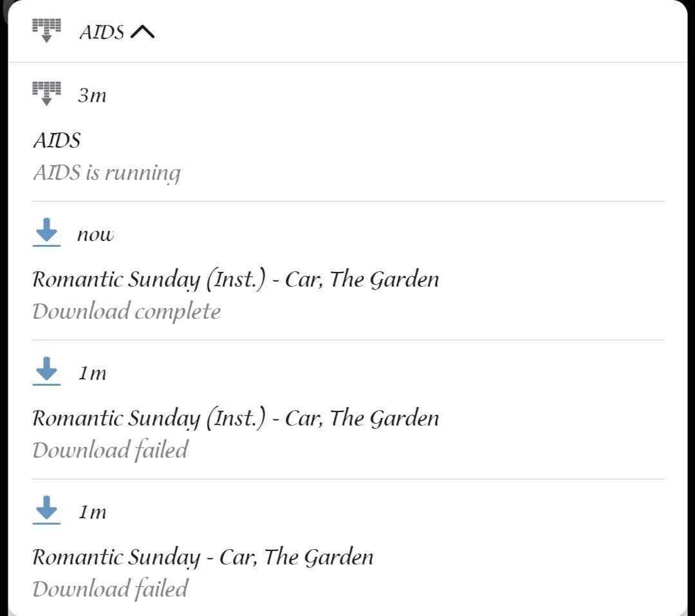Open completed Romantic Sunday (Inst.) download
This screenshot has width=695, height=616.
[x=347, y=271]
